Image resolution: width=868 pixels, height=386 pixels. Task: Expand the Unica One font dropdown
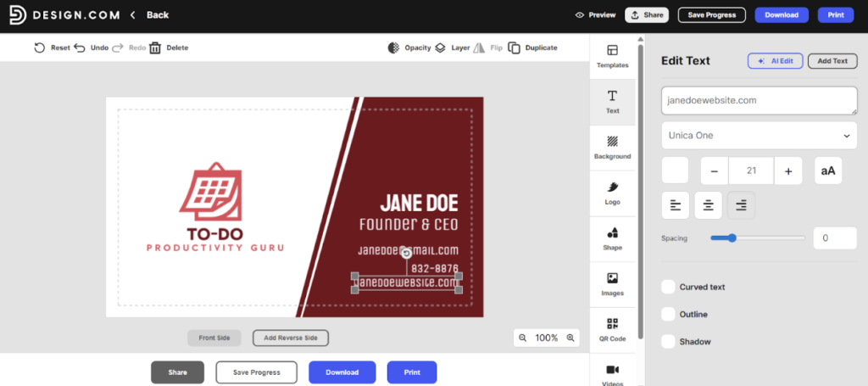point(759,136)
